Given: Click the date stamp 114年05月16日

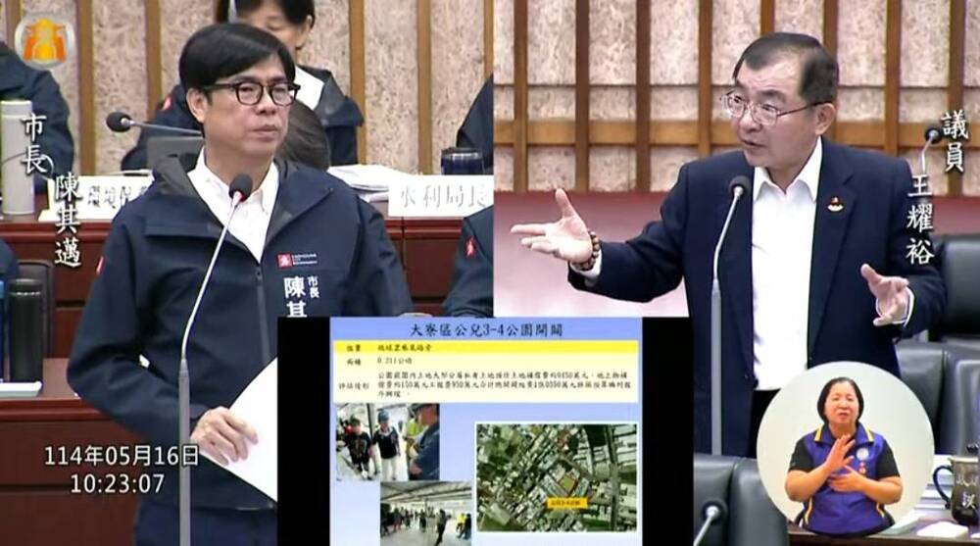Looking at the screenshot, I should (121, 456).
